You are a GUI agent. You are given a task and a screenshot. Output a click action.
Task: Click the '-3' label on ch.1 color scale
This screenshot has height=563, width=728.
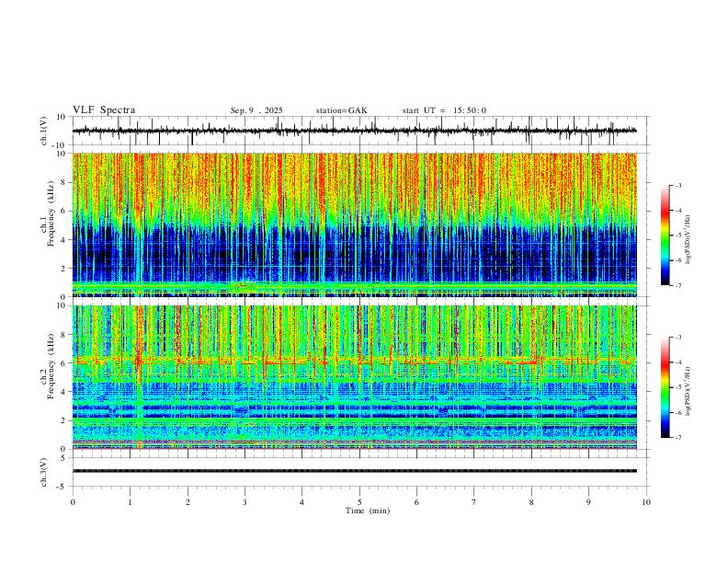pyautogui.click(x=677, y=185)
